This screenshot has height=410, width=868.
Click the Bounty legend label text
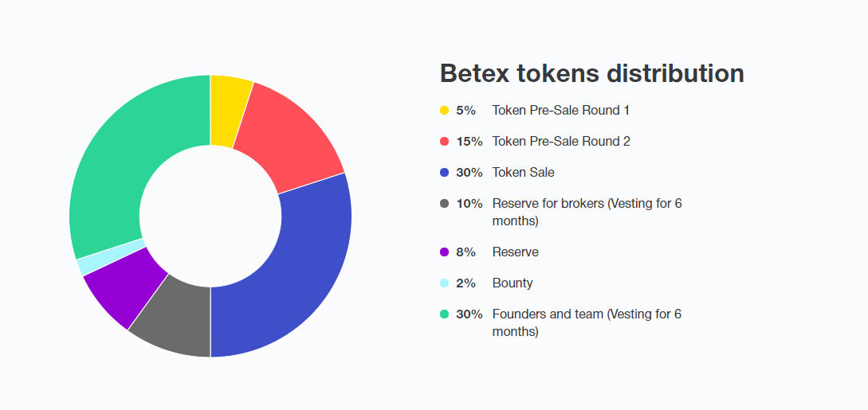(513, 283)
